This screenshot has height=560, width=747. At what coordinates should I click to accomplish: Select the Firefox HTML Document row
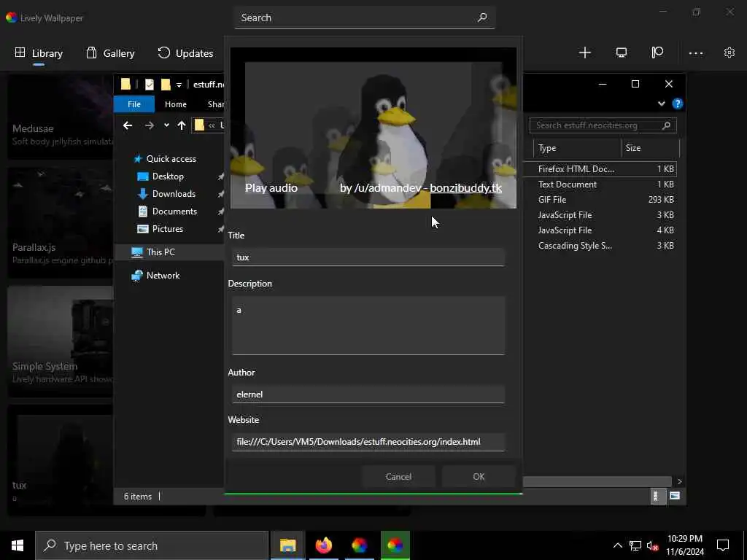click(600, 169)
